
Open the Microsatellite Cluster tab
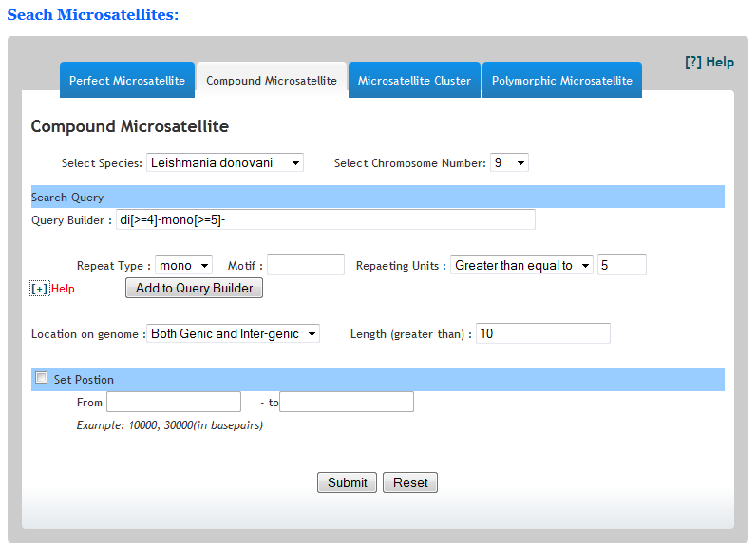[x=414, y=81]
